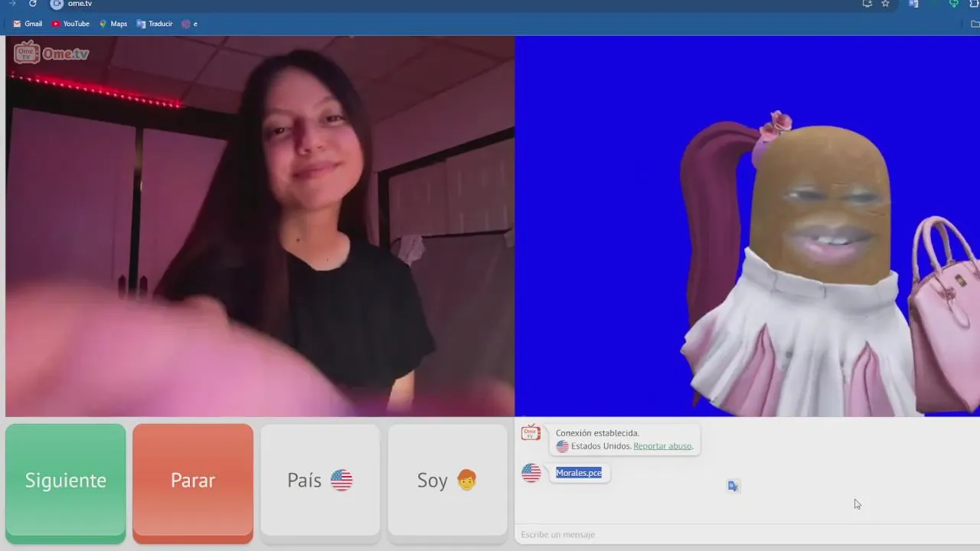The height and width of the screenshot is (551, 980).
Task: Open the Maps bookmark
Action: coord(113,24)
